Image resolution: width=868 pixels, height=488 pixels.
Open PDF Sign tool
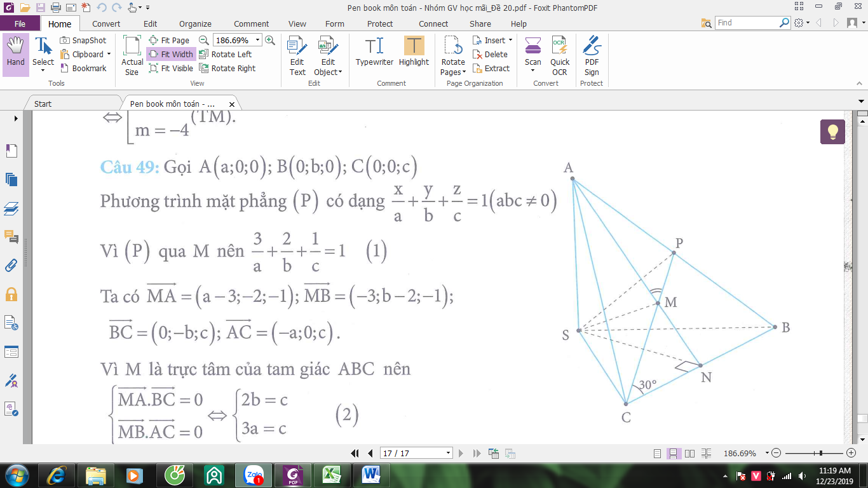pos(592,56)
